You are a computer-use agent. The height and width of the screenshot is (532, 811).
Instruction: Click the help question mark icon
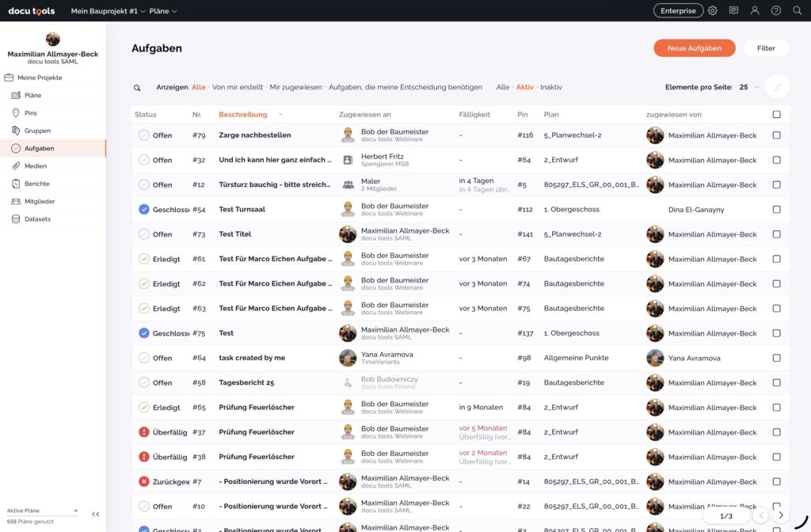[x=776, y=10]
